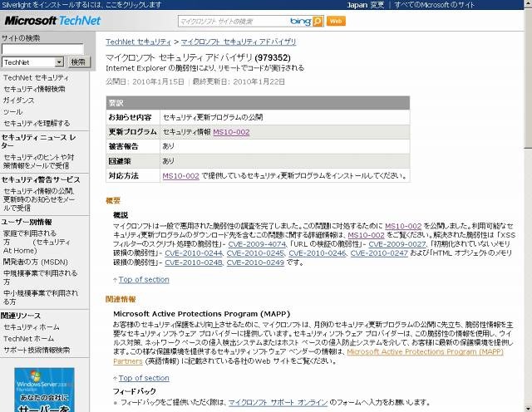Open ガイダンス sidebar item
This screenshot has height=412, width=532.
click(x=19, y=101)
